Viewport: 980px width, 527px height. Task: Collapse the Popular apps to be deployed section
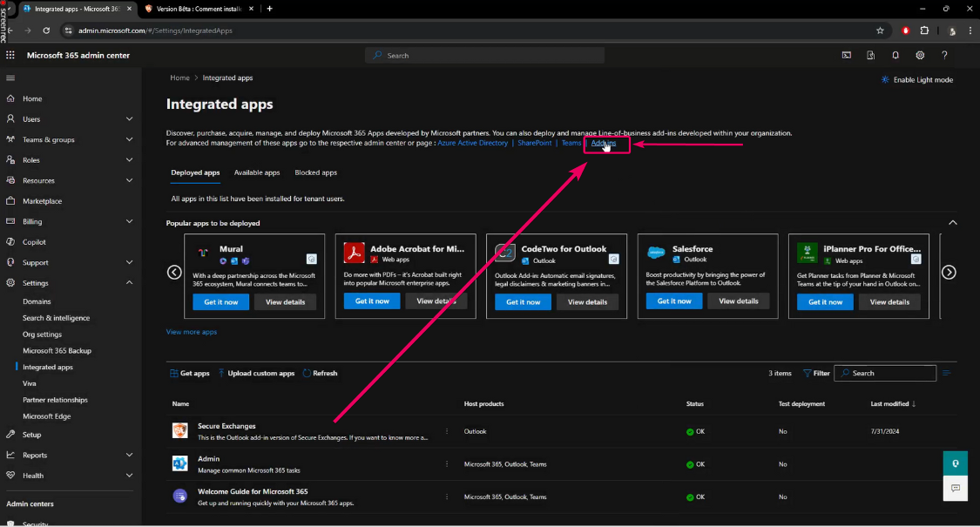coord(952,223)
